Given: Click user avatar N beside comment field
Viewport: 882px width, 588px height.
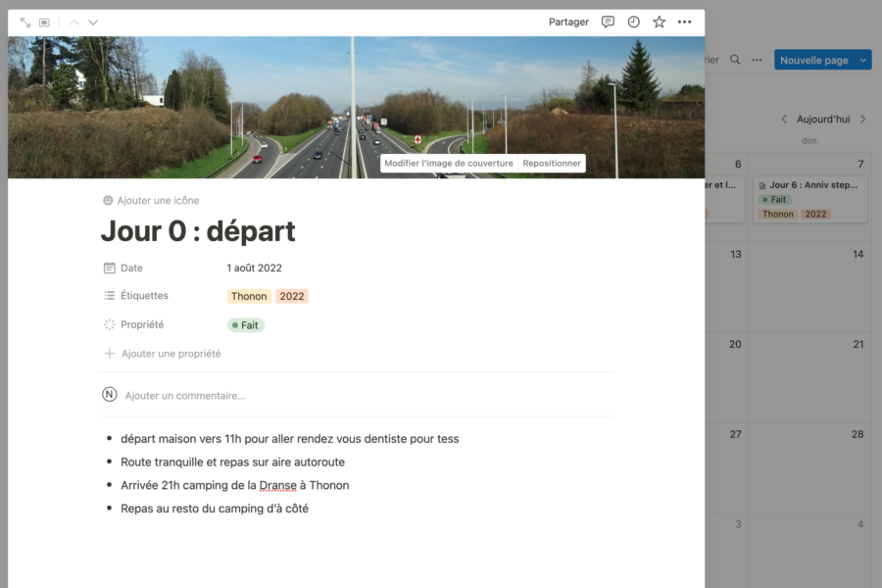Looking at the screenshot, I should (110, 394).
